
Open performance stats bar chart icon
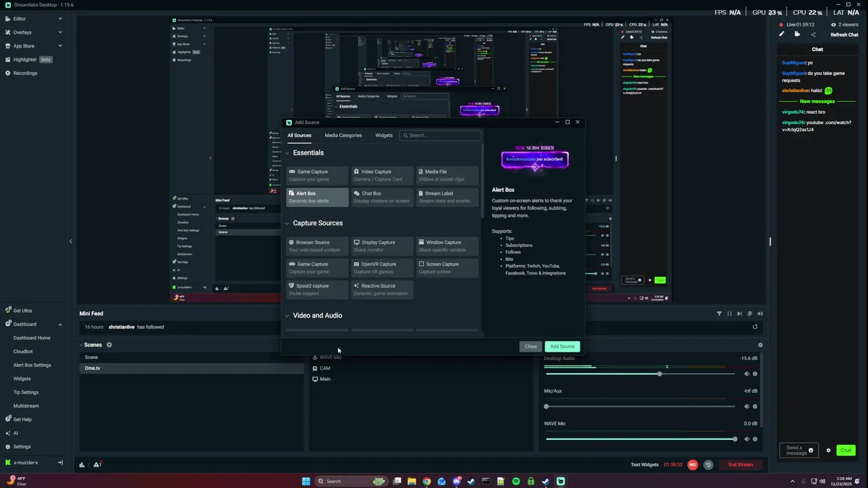point(82,464)
